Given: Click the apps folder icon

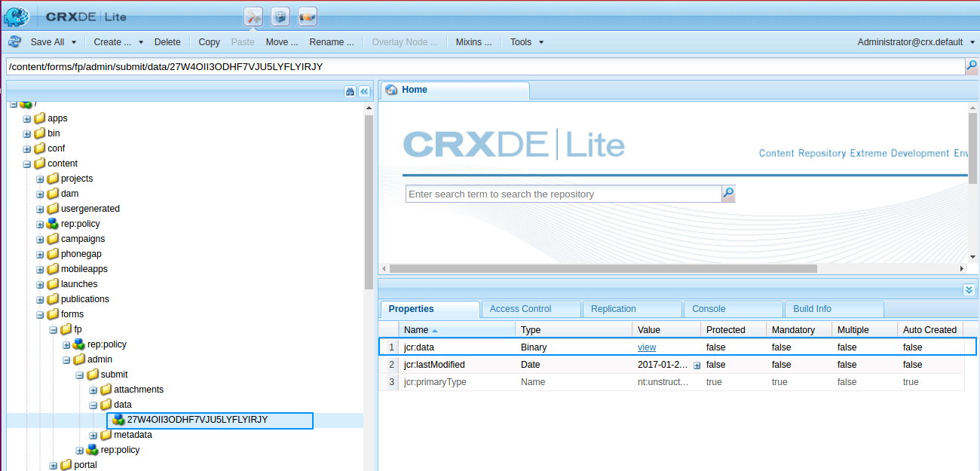Looking at the screenshot, I should tap(40, 118).
